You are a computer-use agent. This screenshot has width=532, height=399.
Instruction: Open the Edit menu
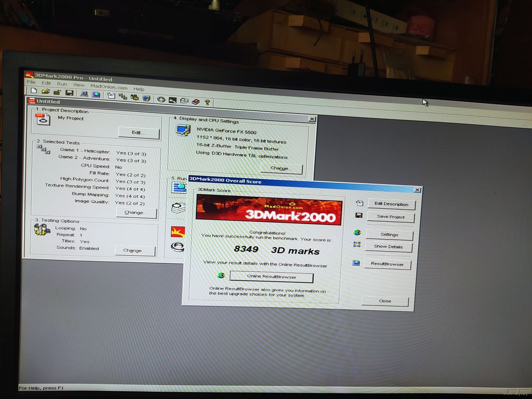(x=46, y=83)
